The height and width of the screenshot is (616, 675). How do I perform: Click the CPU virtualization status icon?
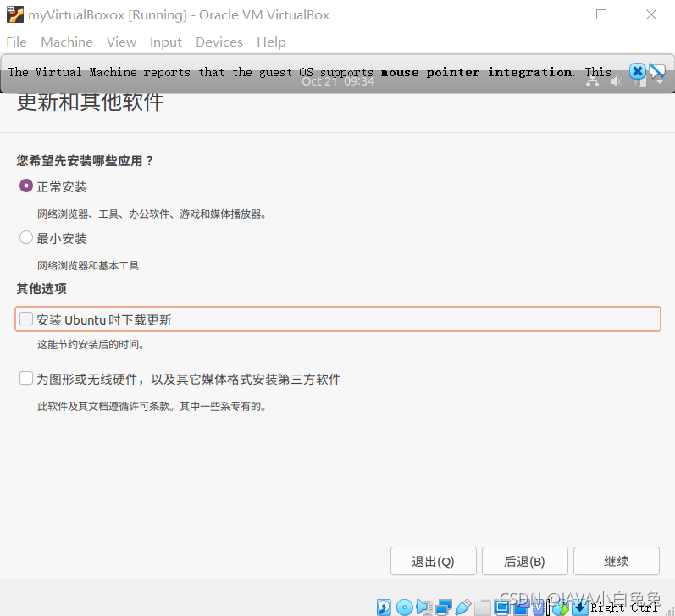(539, 607)
